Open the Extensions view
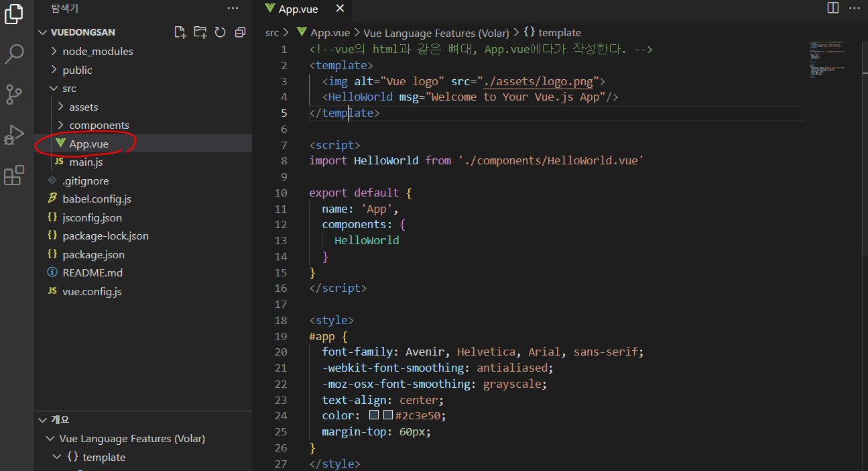 pyautogui.click(x=15, y=175)
